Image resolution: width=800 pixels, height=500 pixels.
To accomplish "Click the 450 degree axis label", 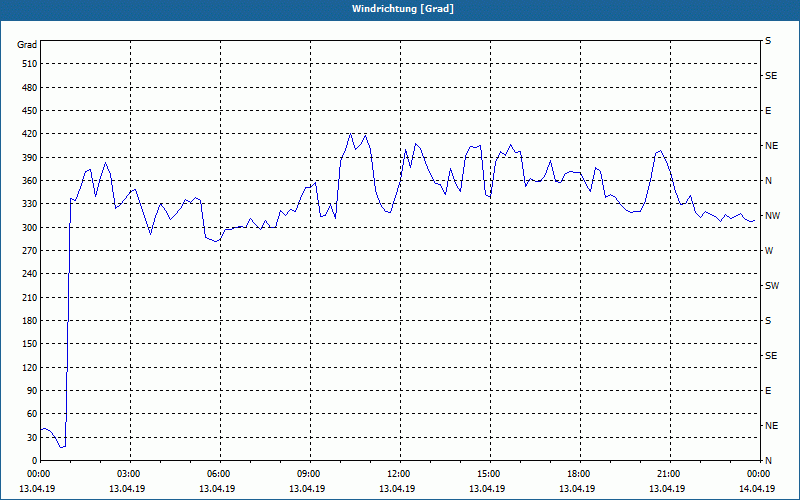I will coord(30,111).
